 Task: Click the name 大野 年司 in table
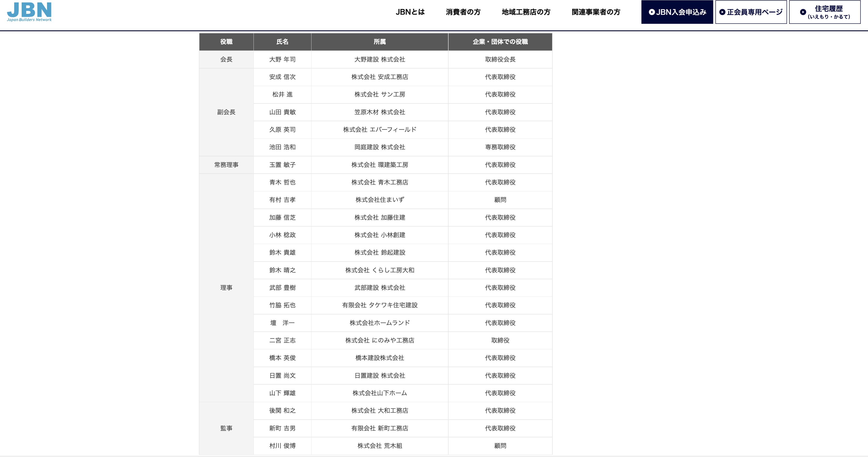[x=282, y=59]
